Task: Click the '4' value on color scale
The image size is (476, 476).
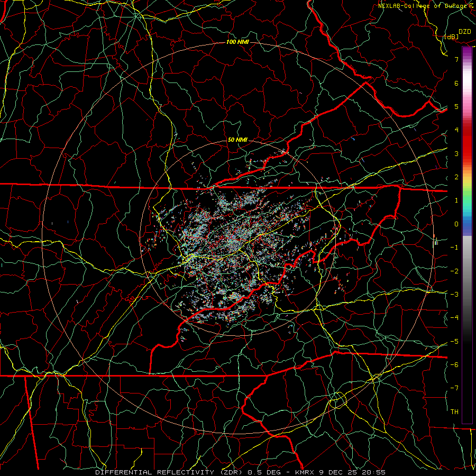Action: [x=456, y=130]
